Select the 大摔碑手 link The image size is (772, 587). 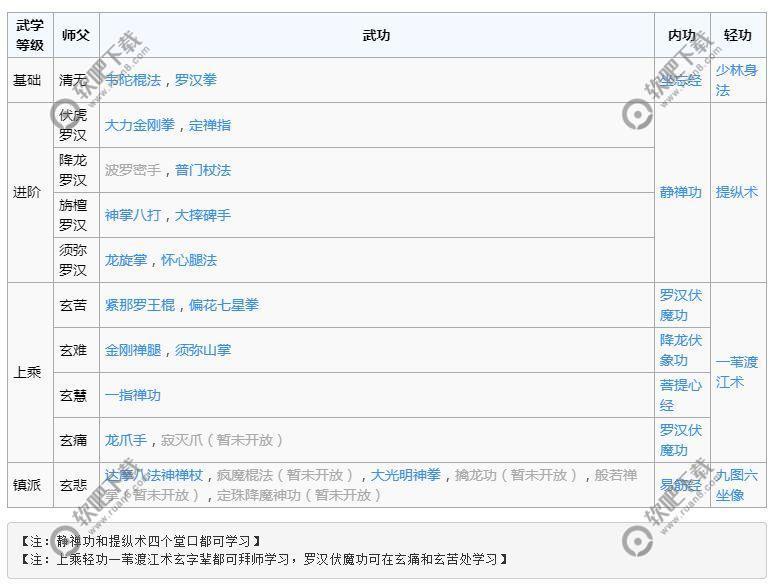[x=203, y=215]
